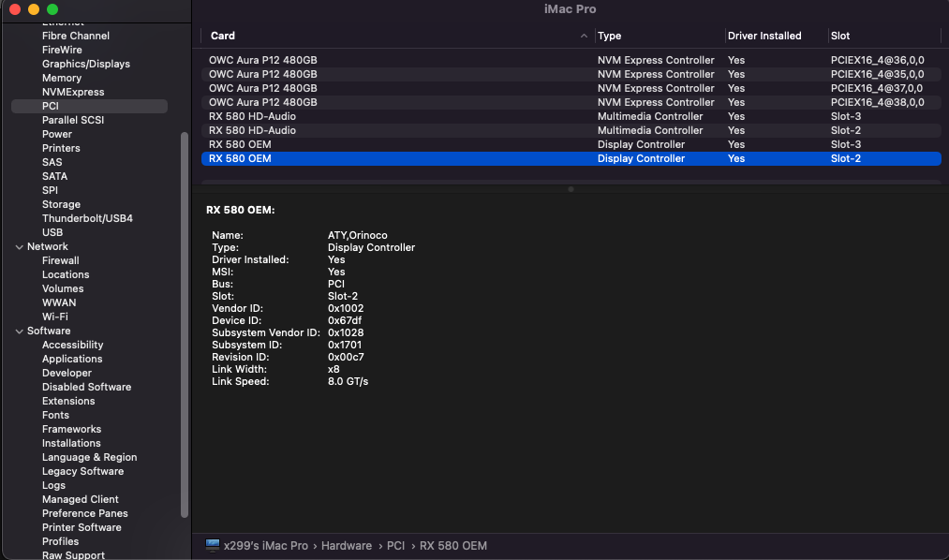This screenshot has width=949, height=560.
Task: Open NVMExpress in sidebar
Action: pos(73,92)
